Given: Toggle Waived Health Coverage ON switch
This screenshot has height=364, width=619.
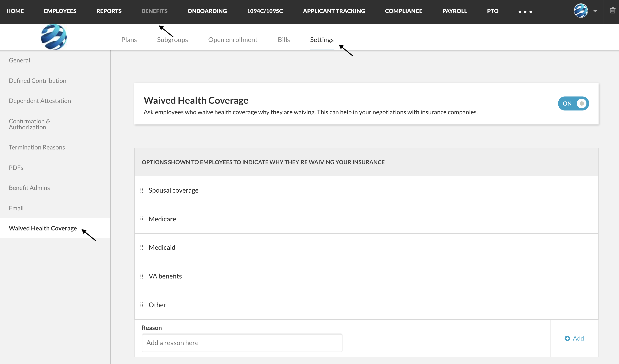Looking at the screenshot, I should pos(573,103).
